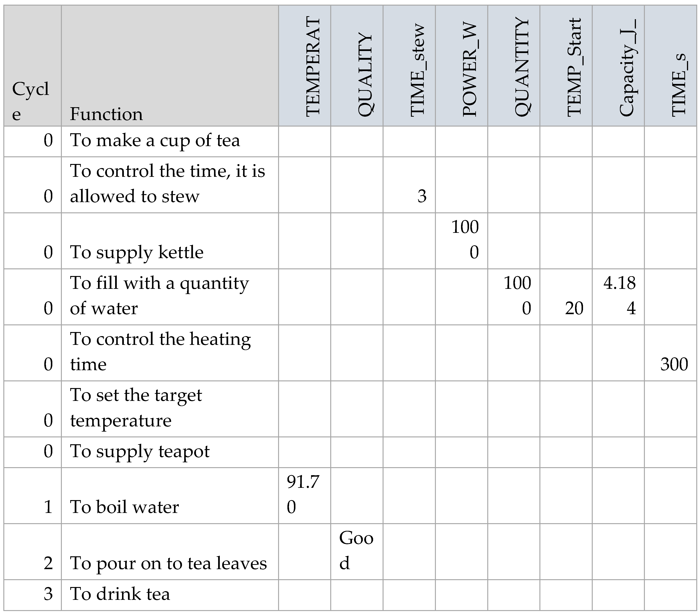Viewport: 700px width, 614px height.
Task: Select the QUALITY column header
Action: [x=364, y=75]
